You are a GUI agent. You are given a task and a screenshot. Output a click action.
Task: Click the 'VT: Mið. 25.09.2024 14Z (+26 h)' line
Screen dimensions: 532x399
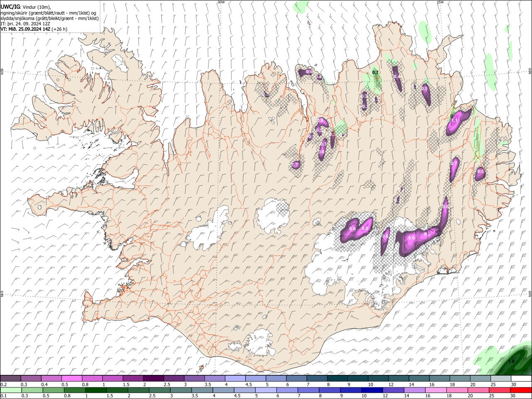click(34, 29)
